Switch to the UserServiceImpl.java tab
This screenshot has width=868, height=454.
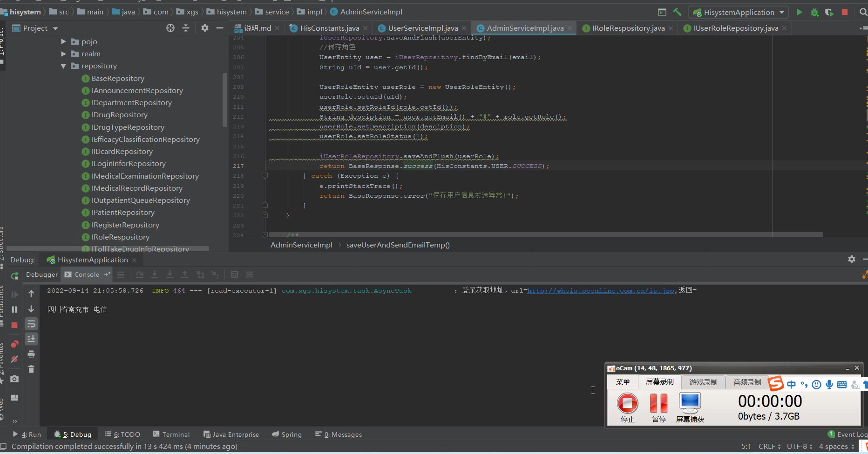pos(422,28)
